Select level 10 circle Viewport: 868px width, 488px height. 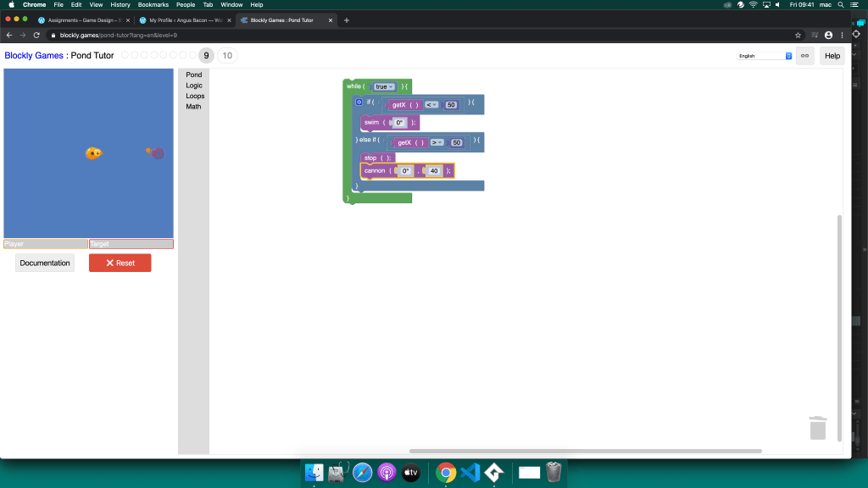(227, 56)
